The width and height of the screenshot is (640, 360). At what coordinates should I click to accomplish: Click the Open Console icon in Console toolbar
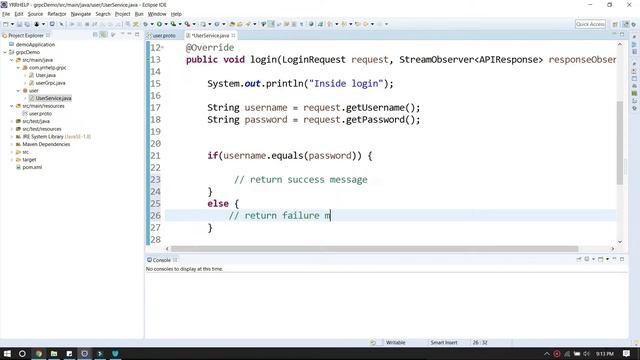[600, 259]
